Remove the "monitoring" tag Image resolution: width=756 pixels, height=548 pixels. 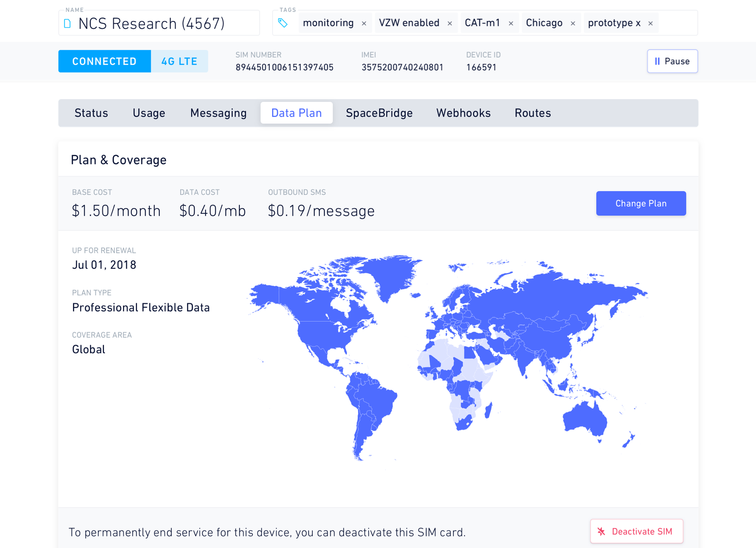[x=364, y=23]
